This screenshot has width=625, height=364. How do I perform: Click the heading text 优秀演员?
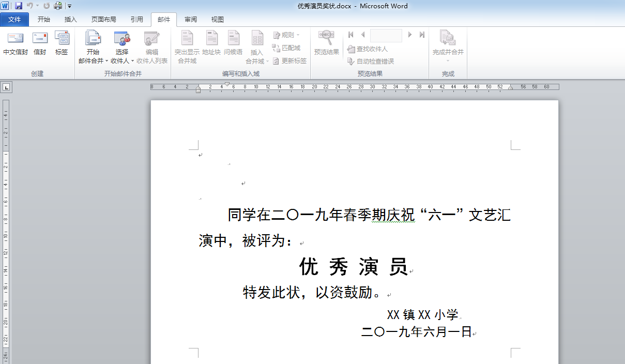click(354, 267)
